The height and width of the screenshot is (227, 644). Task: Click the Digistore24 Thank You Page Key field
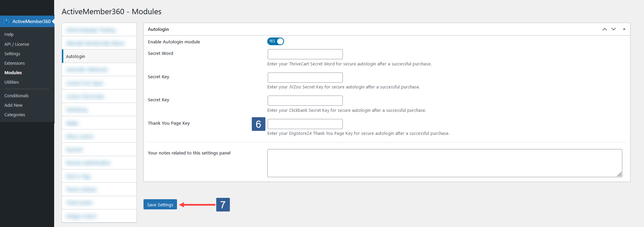305,124
